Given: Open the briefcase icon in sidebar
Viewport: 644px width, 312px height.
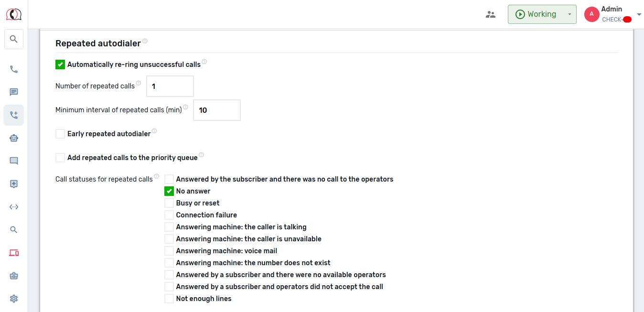Looking at the screenshot, I should pos(14,276).
